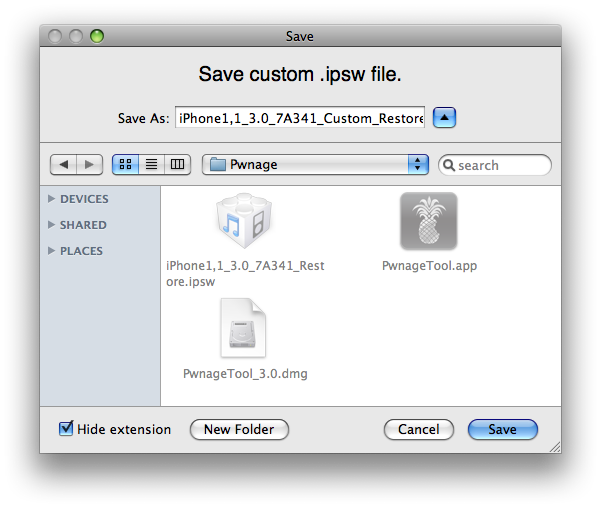Select the iPhone1,1_3.0_7A341_Restore.ipsw file icon
The width and height of the screenshot is (601, 508).
click(245, 223)
